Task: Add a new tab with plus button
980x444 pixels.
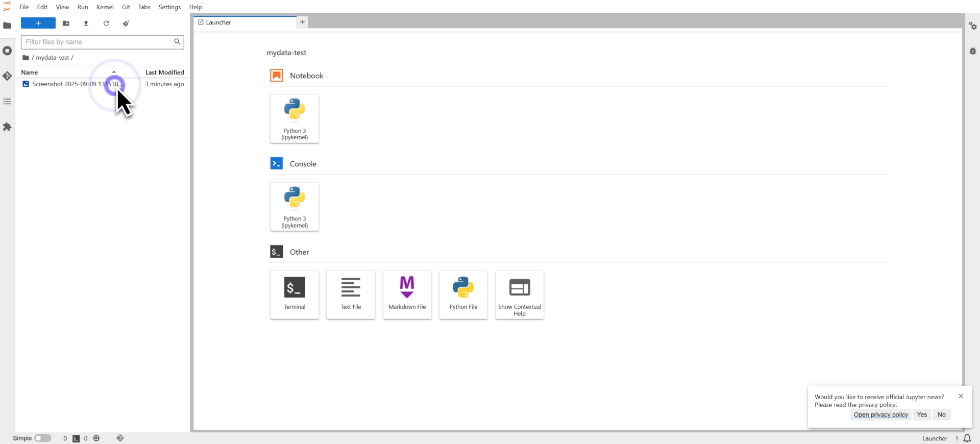Action: (x=302, y=22)
